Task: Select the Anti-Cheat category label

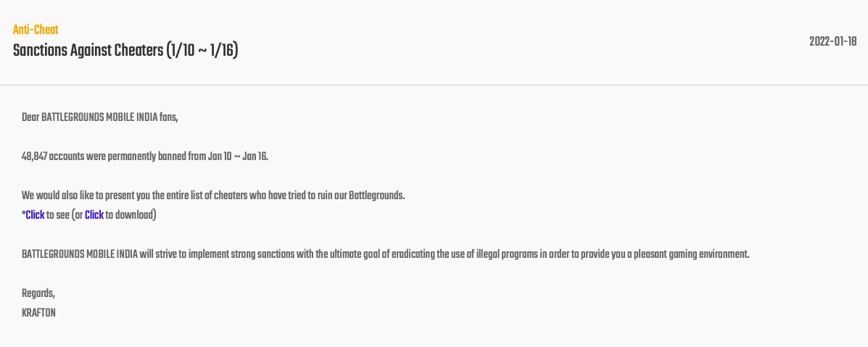Action: pyautogui.click(x=36, y=30)
